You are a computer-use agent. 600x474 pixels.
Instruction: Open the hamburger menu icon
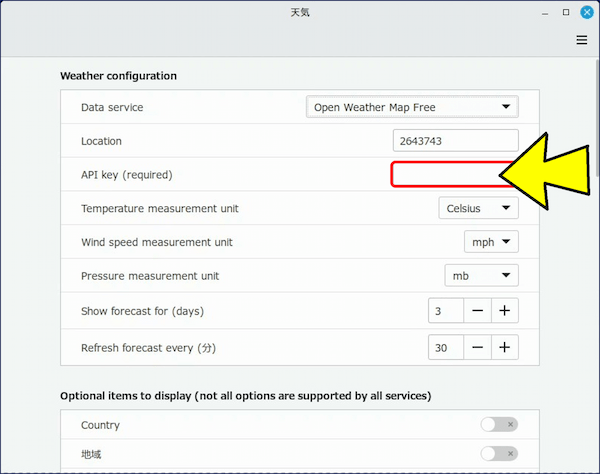(x=582, y=40)
